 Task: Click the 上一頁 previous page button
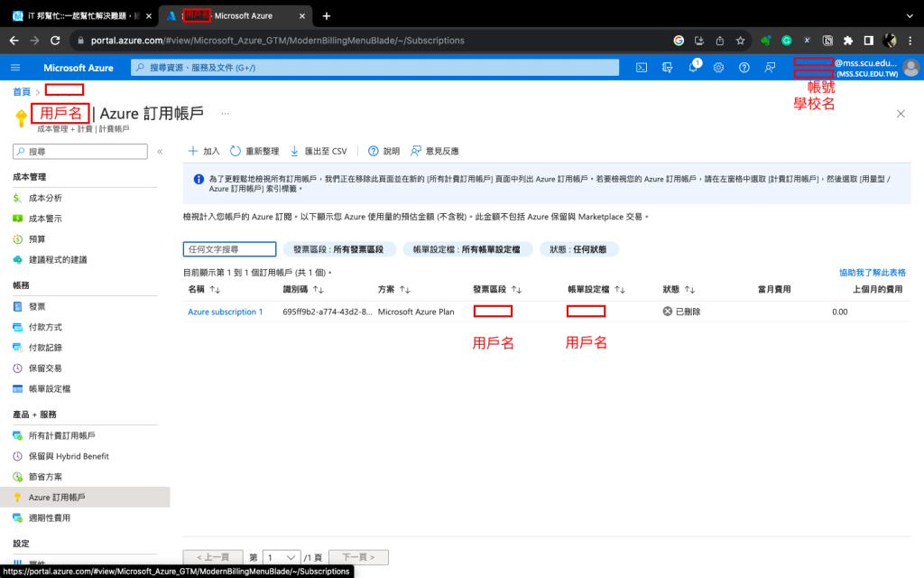pos(213,557)
